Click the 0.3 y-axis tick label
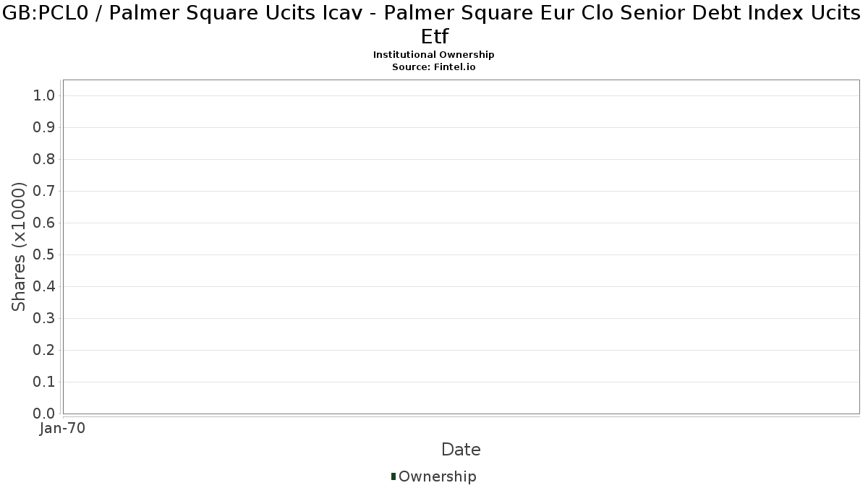868x488 pixels. 44,319
